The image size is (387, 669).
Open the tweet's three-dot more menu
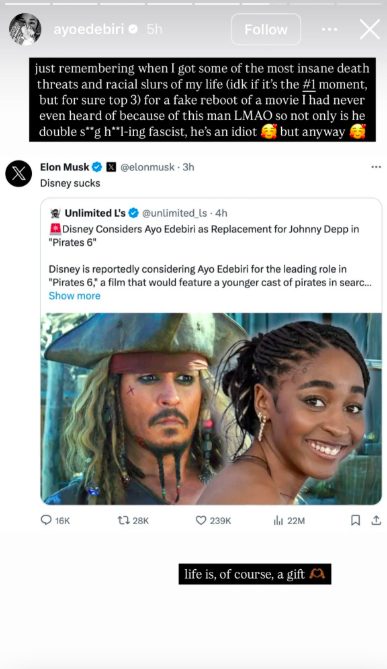[376, 167]
